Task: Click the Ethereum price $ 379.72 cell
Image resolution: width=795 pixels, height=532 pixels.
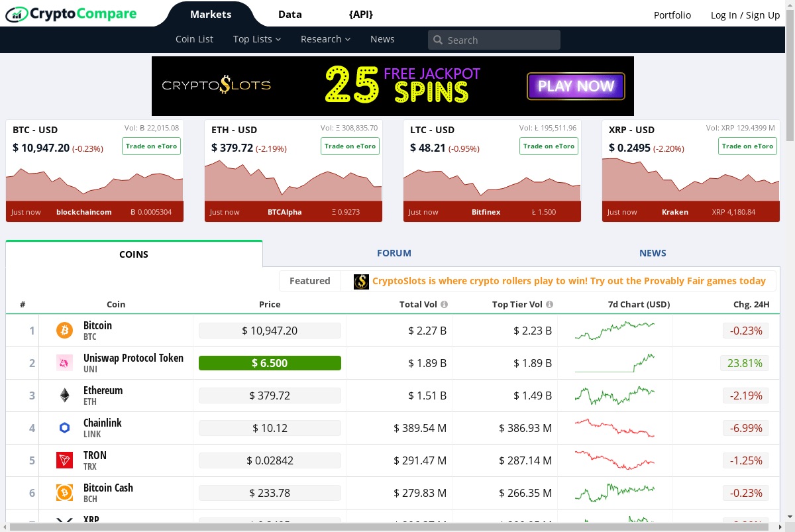Action: pos(270,396)
